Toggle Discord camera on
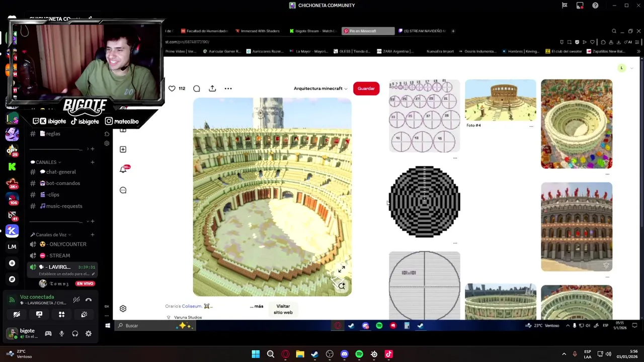The image size is (644, 362). (17, 314)
